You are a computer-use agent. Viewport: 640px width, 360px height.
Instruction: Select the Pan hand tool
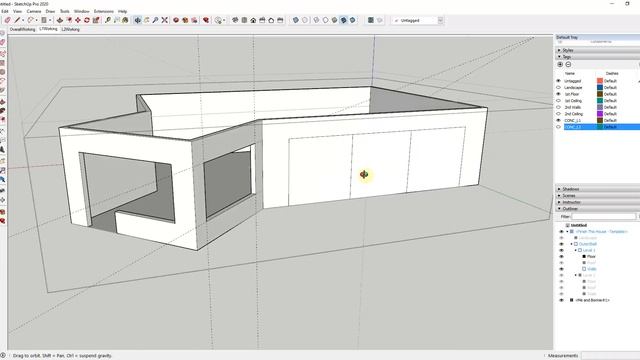point(146,20)
